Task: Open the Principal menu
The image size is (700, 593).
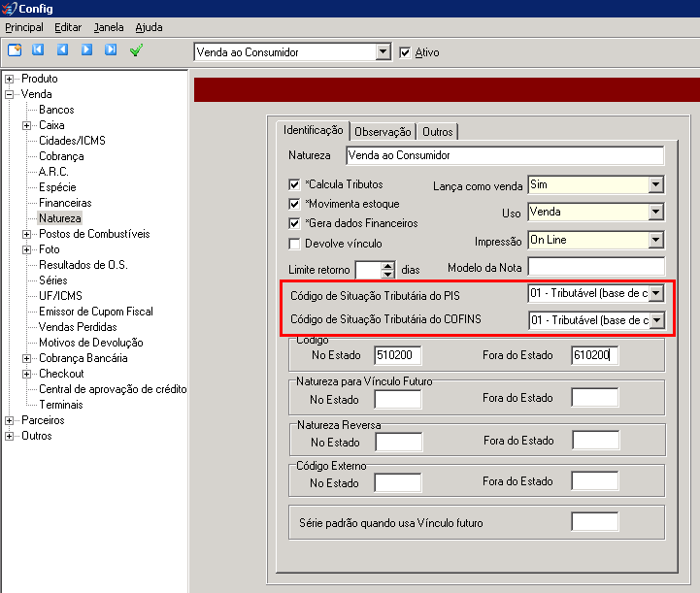Action: point(24,27)
